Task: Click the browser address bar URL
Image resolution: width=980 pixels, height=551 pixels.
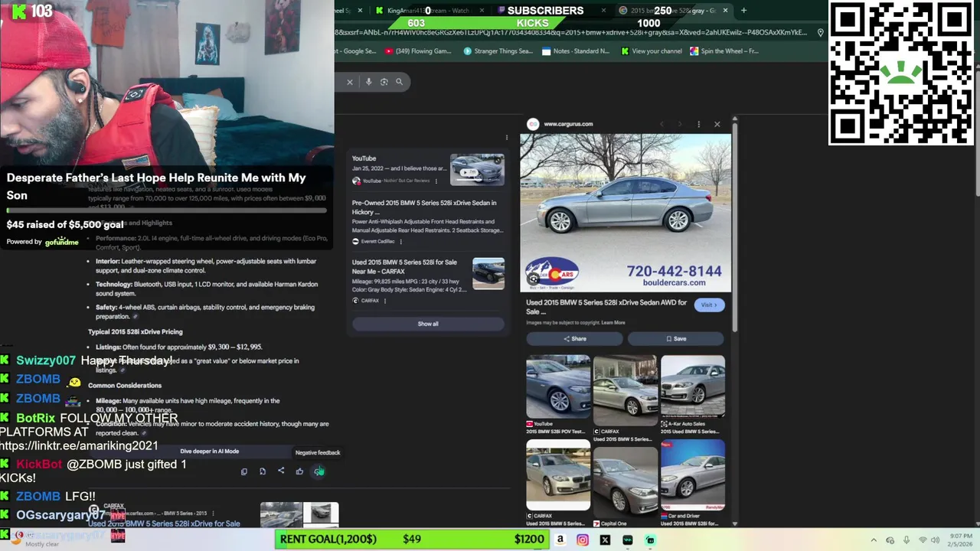Action: click(570, 33)
